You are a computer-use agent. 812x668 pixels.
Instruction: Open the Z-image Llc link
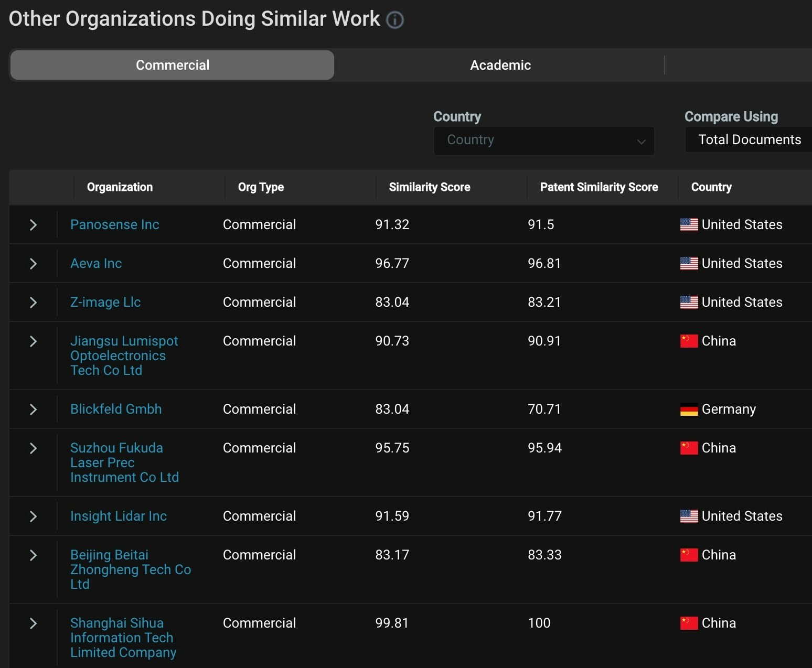click(x=105, y=302)
